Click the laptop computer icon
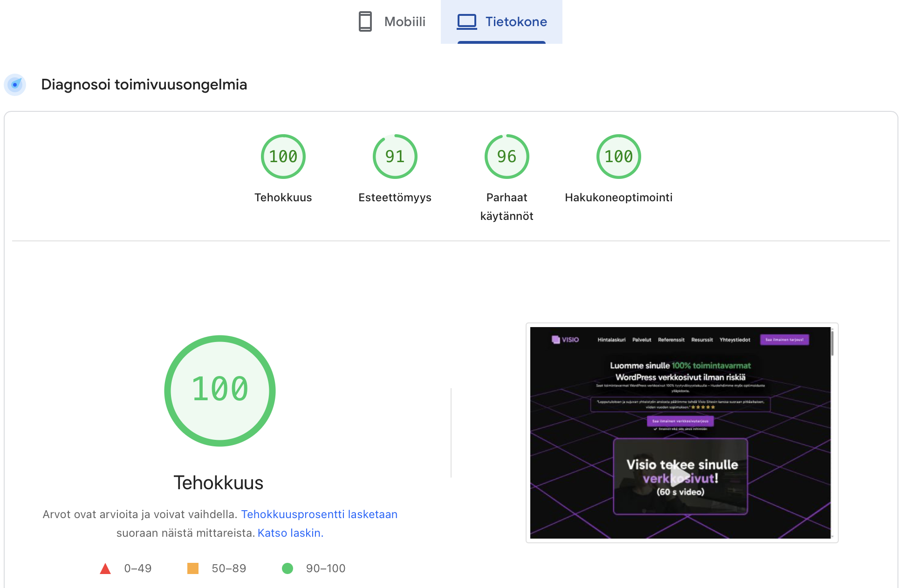 click(467, 21)
